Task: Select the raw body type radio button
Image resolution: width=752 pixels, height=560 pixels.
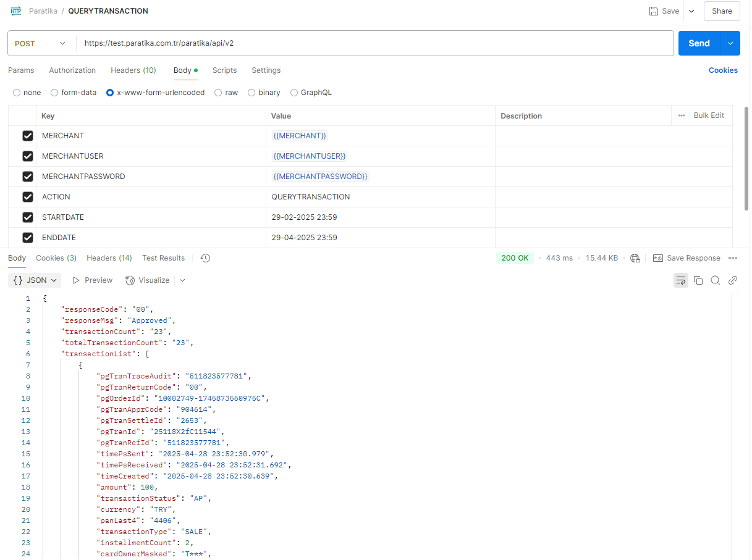Action: (x=218, y=93)
